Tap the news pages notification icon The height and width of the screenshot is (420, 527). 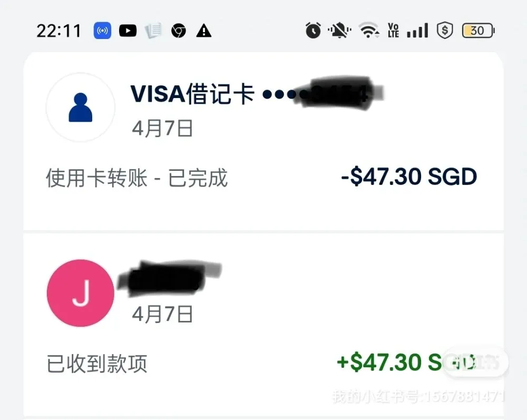pos(153,31)
